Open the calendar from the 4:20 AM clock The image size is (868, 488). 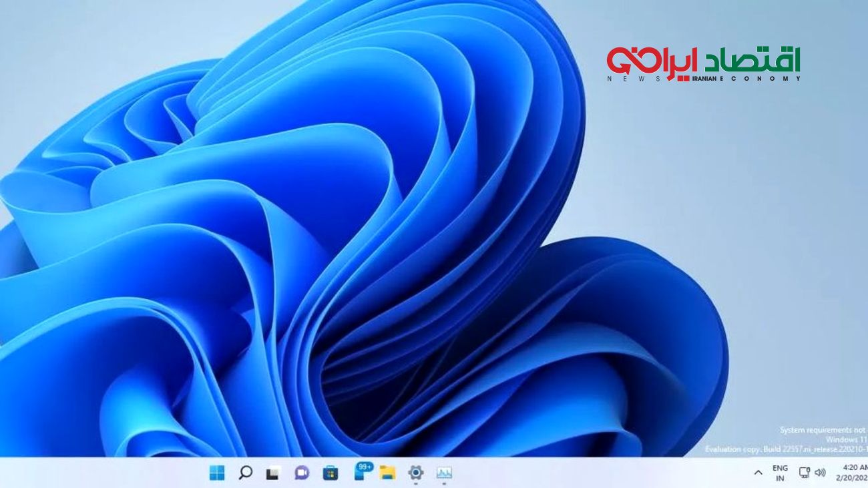pyautogui.click(x=855, y=467)
